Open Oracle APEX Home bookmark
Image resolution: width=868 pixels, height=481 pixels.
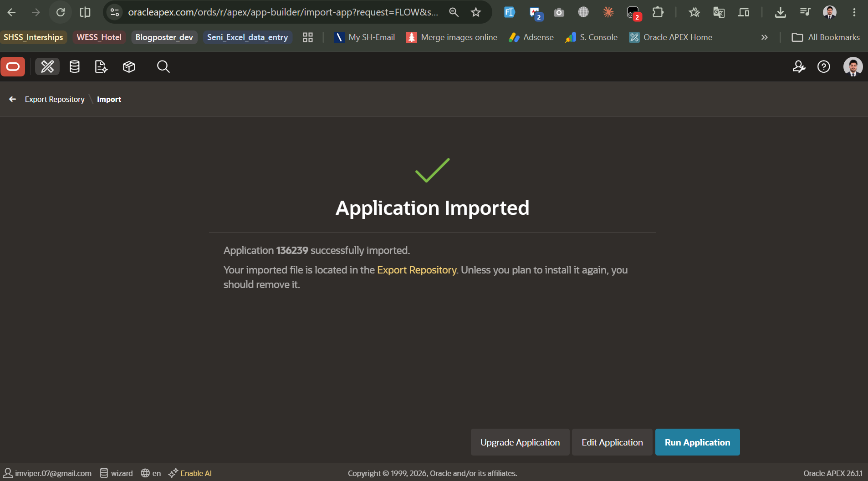[670, 37]
